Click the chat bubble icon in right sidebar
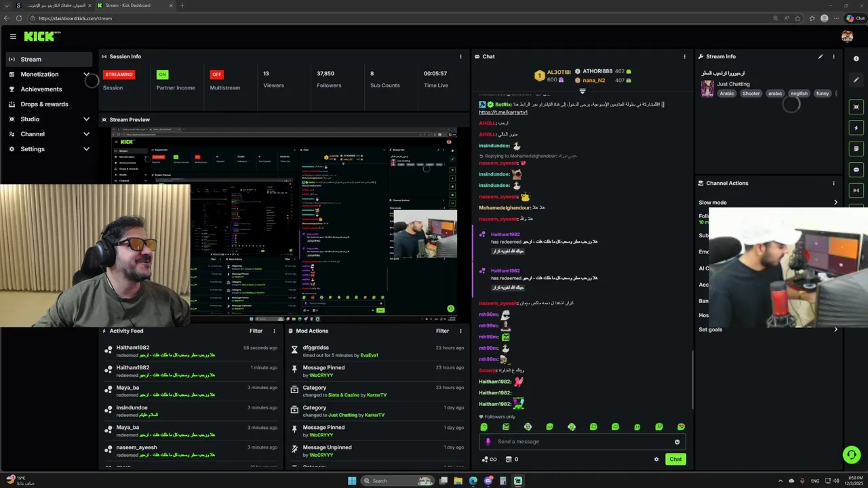Viewport: 868px width, 488px height. pyautogui.click(x=856, y=169)
